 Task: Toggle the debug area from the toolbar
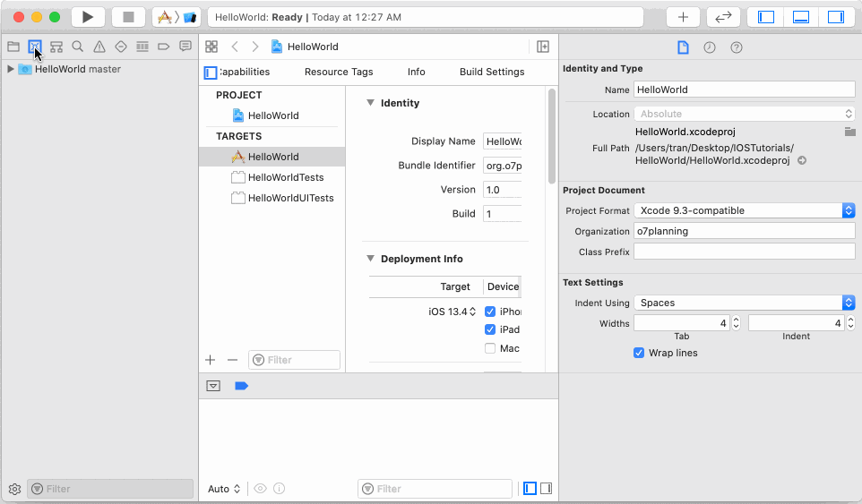801,17
